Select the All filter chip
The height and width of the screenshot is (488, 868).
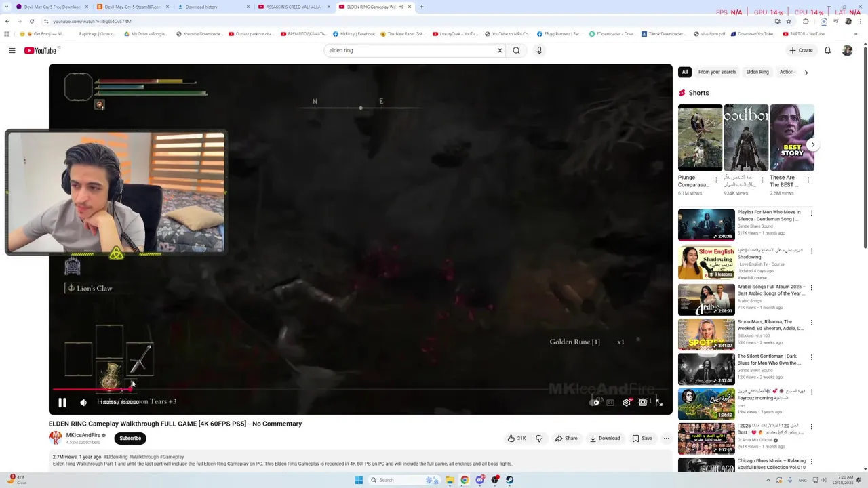point(685,72)
